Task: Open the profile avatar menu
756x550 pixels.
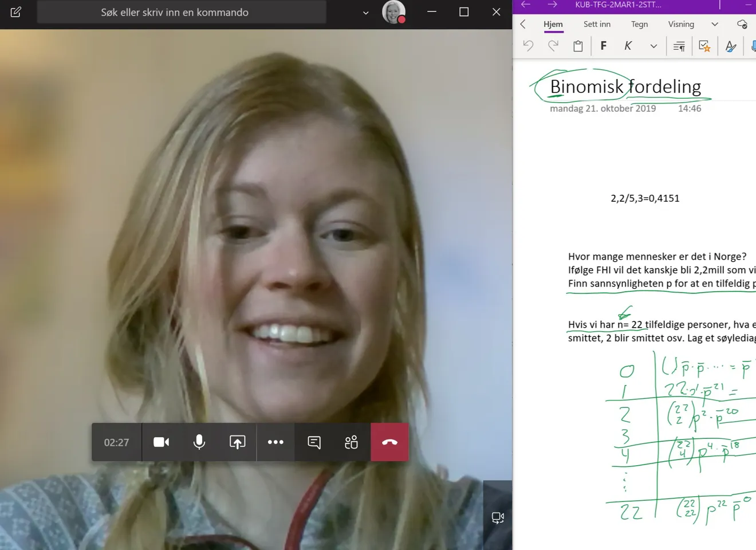Action: pos(393,12)
